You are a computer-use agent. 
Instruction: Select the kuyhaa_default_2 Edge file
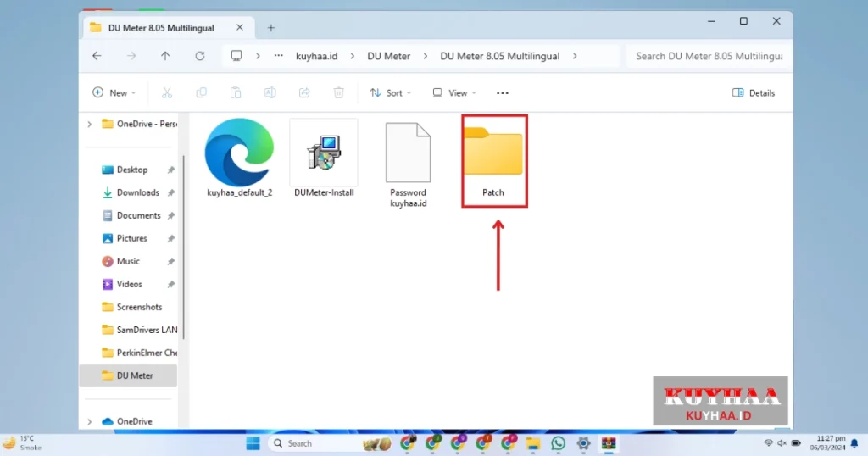pos(240,158)
